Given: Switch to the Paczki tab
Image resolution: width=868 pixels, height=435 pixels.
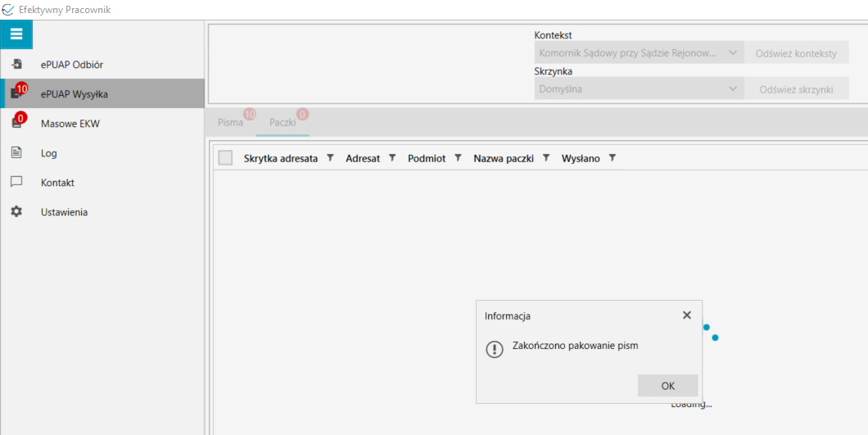Looking at the screenshot, I should [283, 123].
